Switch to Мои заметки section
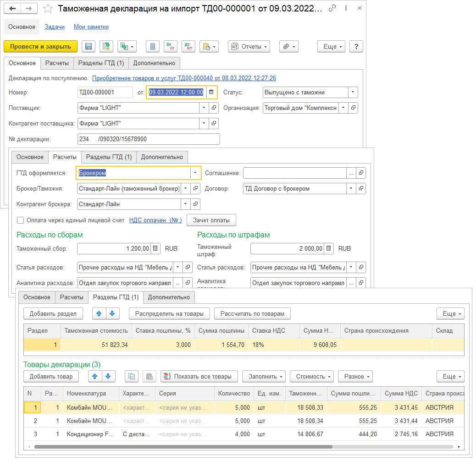This screenshot has height=461, width=476. (x=91, y=27)
